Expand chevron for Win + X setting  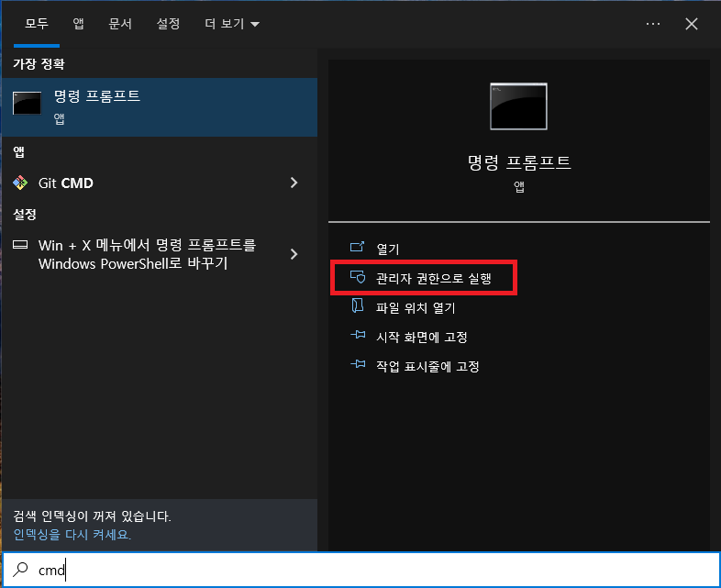pyautogui.click(x=294, y=254)
